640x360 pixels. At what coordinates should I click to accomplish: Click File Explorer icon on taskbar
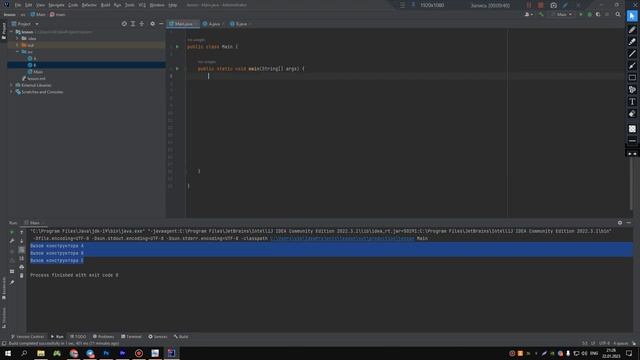pos(40,353)
